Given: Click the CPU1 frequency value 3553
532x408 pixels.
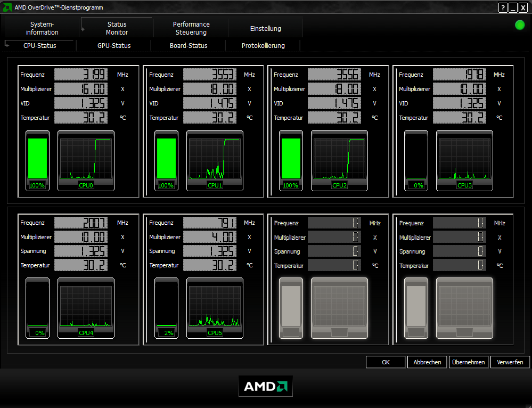Looking at the screenshot, I should click(210, 75).
